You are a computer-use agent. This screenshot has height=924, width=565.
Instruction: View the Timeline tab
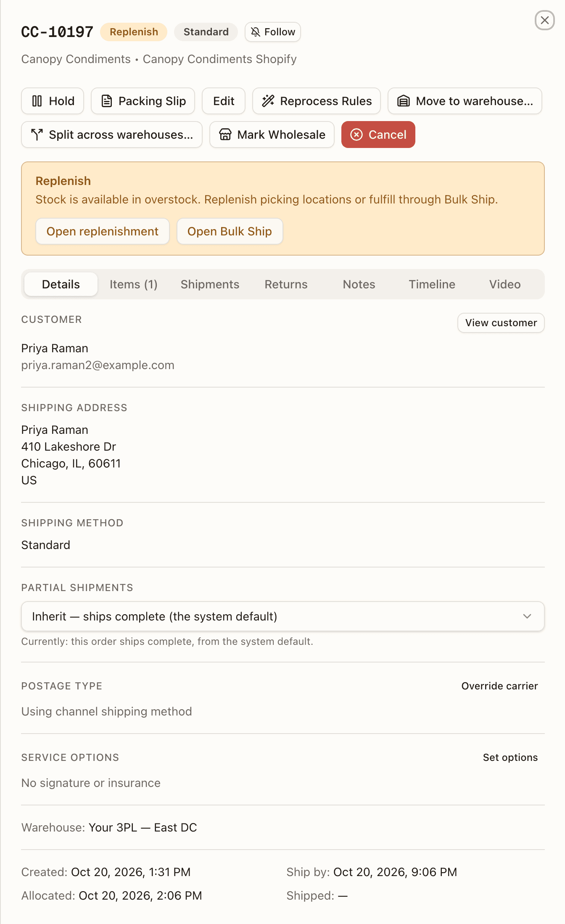click(x=432, y=284)
